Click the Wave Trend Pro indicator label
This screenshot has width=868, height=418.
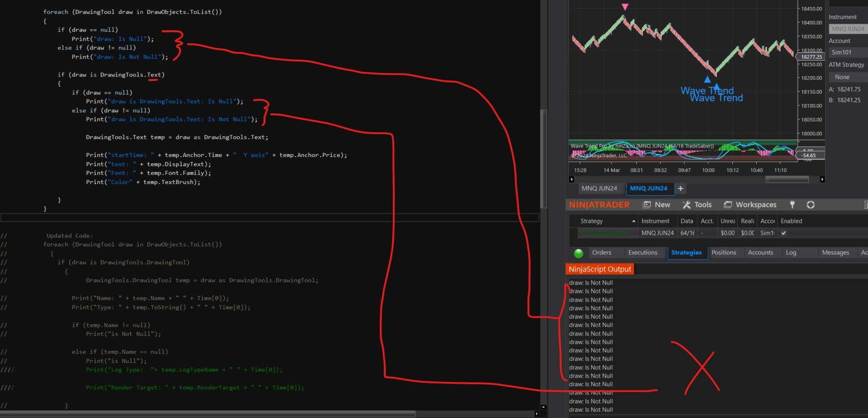click(x=642, y=146)
